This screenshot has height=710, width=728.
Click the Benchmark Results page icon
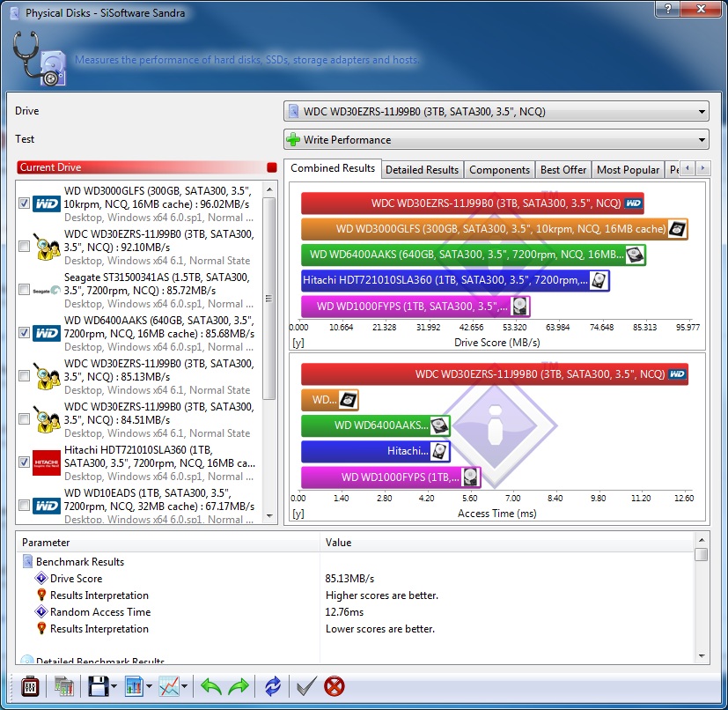pyautogui.click(x=27, y=561)
